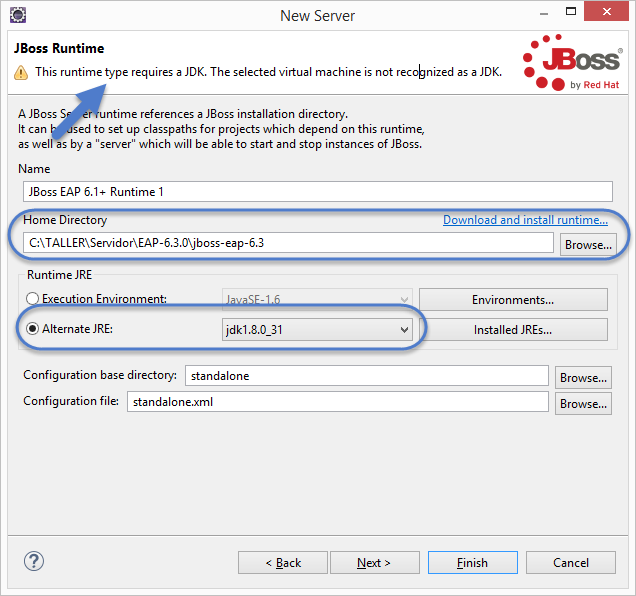
Task: Proceed with the Next button
Action: click(x=375, y=563)
